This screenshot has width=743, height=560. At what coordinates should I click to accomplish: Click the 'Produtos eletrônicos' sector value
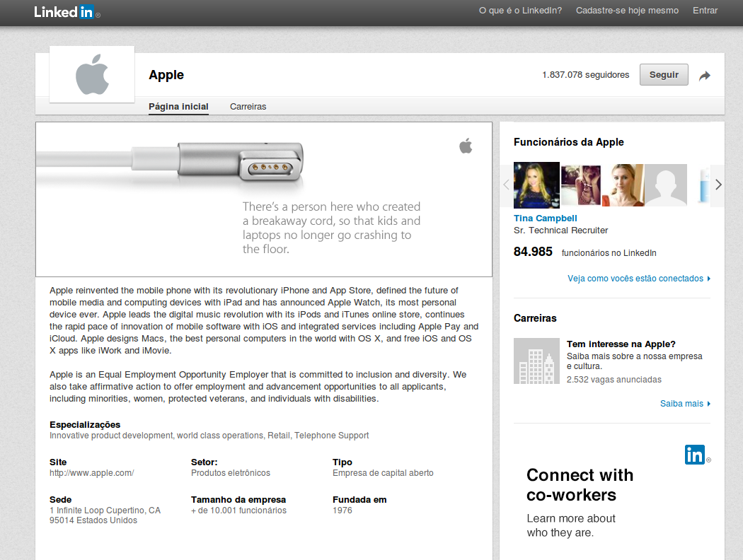point(231,473)
